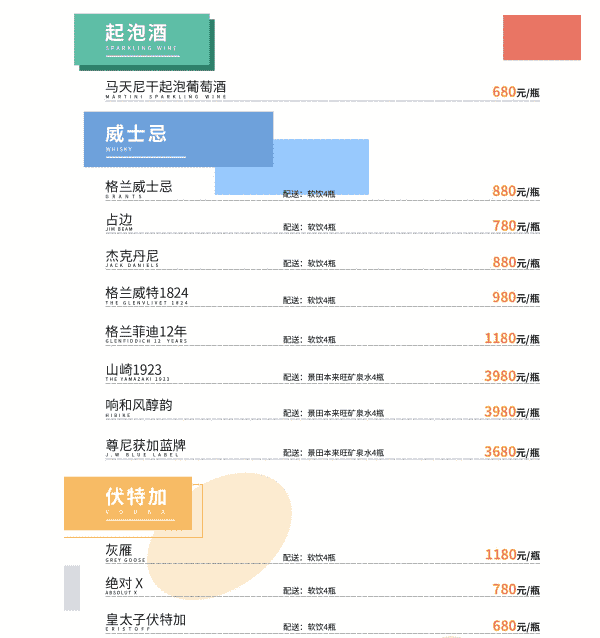
Task: Select the 山崎1923 Yamazaki entry
Action: coord(137,372)
